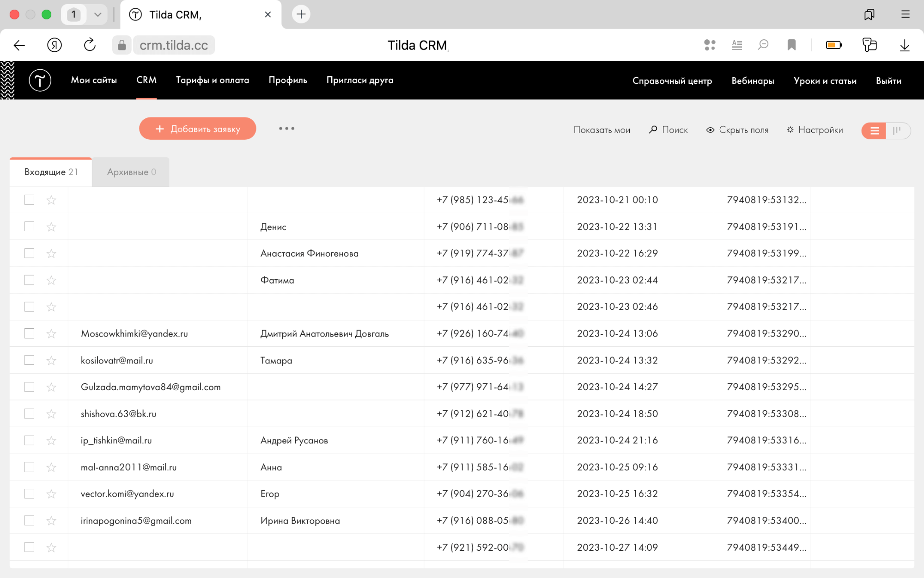This screenshot has width=924, height=578.
Task: Star the lead named Денис
Action: tap(51, 227)
